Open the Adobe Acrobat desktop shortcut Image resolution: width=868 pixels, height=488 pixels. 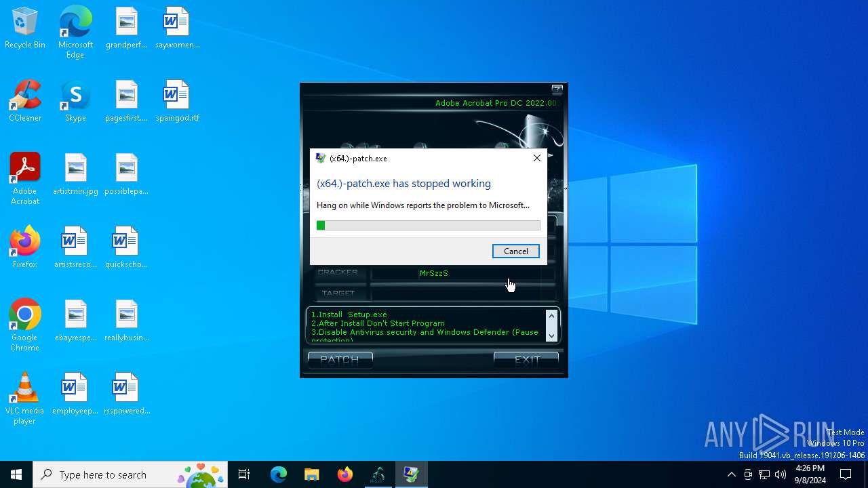tap(25, 179)
